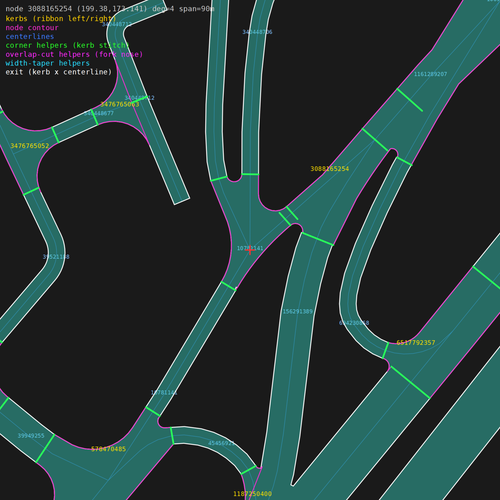Click the way label 39521188
Screen dimensions: 500x500
[56, 257]
